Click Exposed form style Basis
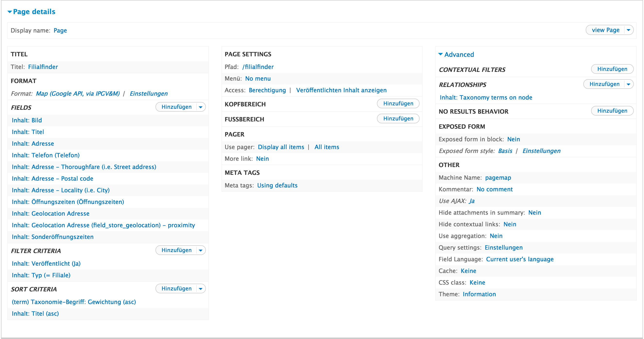 [505, 151]
